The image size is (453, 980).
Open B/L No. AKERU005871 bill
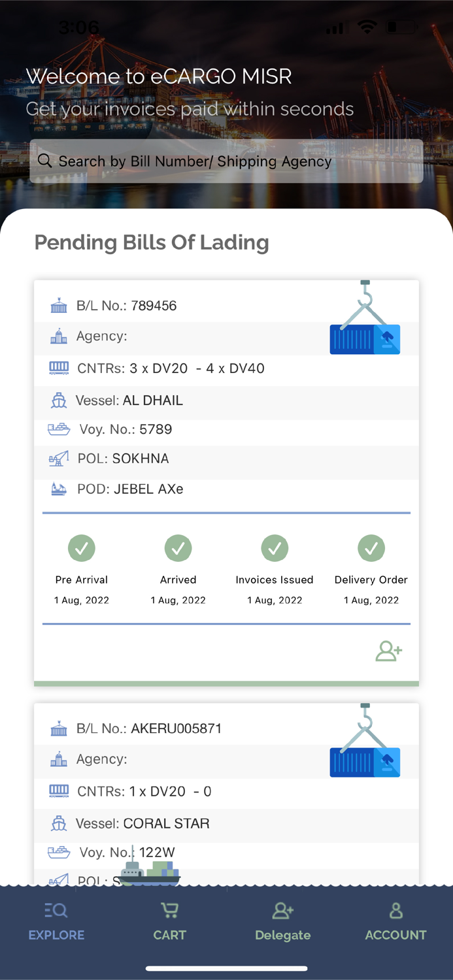point(149,728)
